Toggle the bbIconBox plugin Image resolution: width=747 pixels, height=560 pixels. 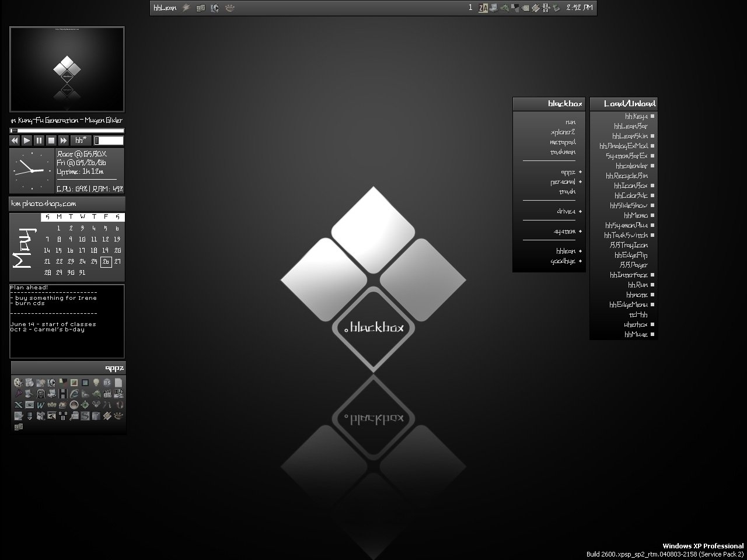pos(624,185)
